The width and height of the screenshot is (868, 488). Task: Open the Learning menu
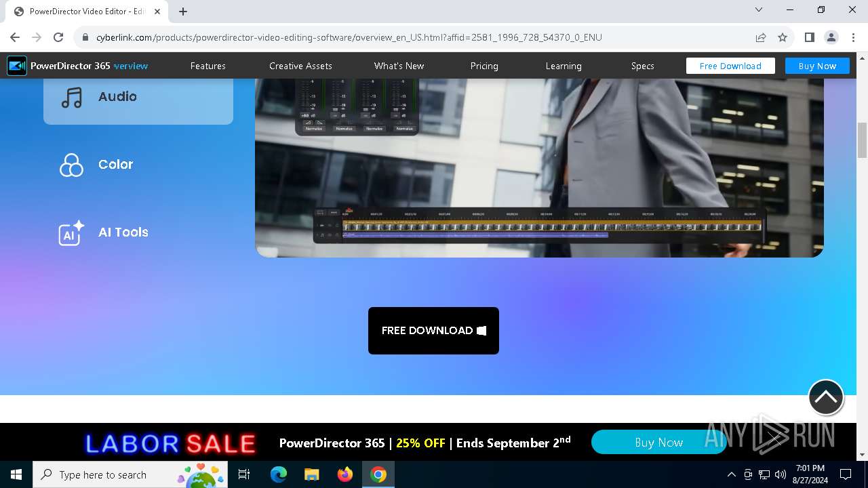pyautogui.click(x=564, y=66)
